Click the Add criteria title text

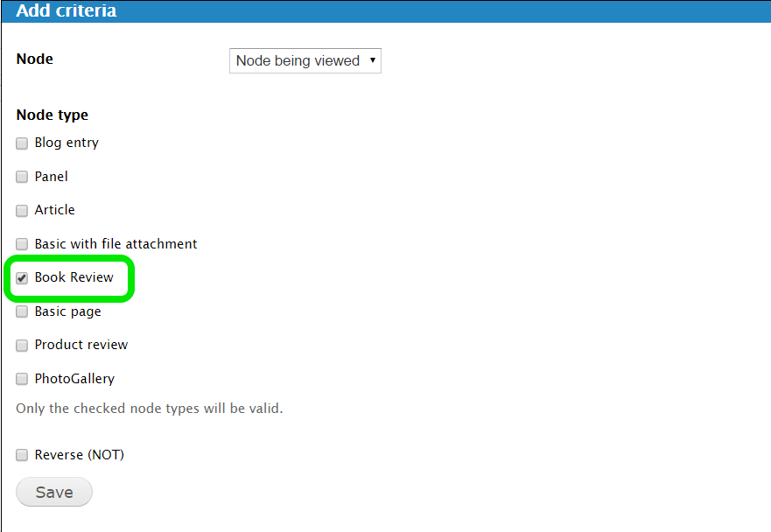coord(67,10)
